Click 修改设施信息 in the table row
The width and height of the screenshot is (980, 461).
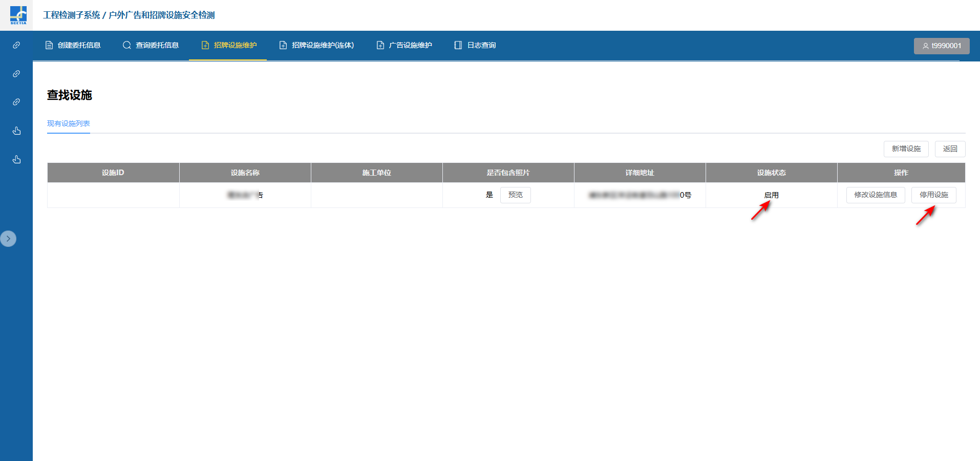coord(875,195)
